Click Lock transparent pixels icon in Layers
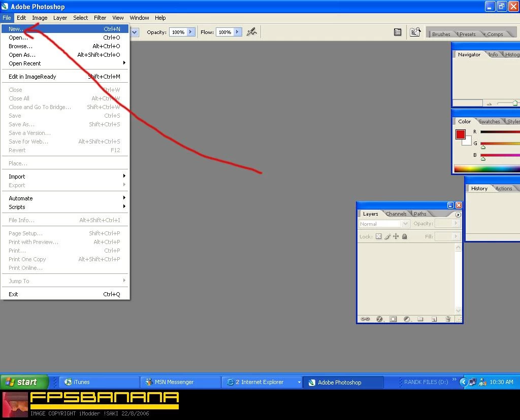The image size is (520, 420). [378, 236]
